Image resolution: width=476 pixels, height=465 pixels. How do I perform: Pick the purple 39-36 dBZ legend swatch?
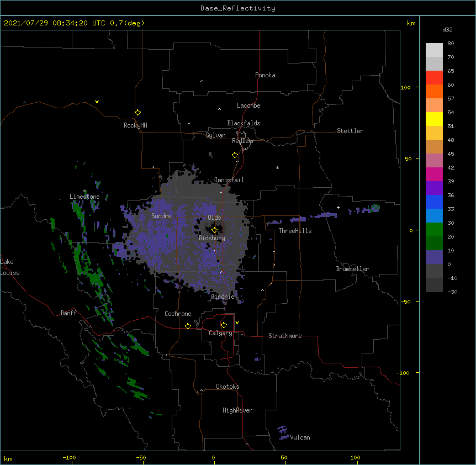434,188
